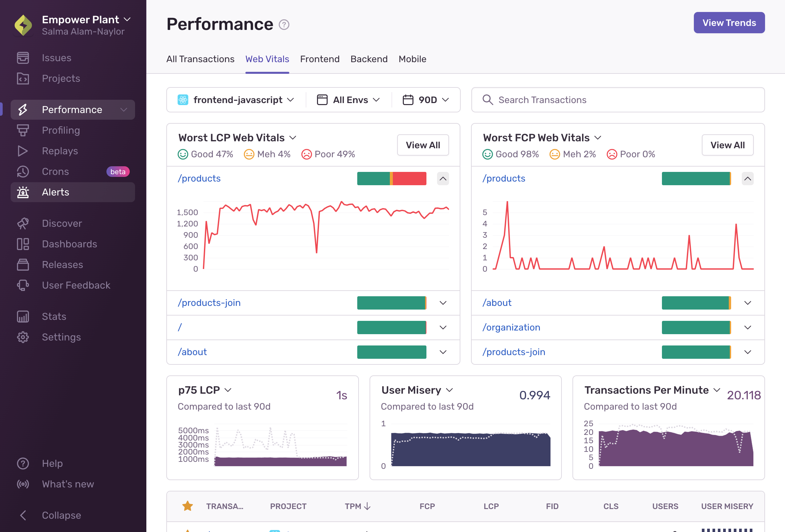
Task: Open User Misery widget dropdown
Action: 417,390
